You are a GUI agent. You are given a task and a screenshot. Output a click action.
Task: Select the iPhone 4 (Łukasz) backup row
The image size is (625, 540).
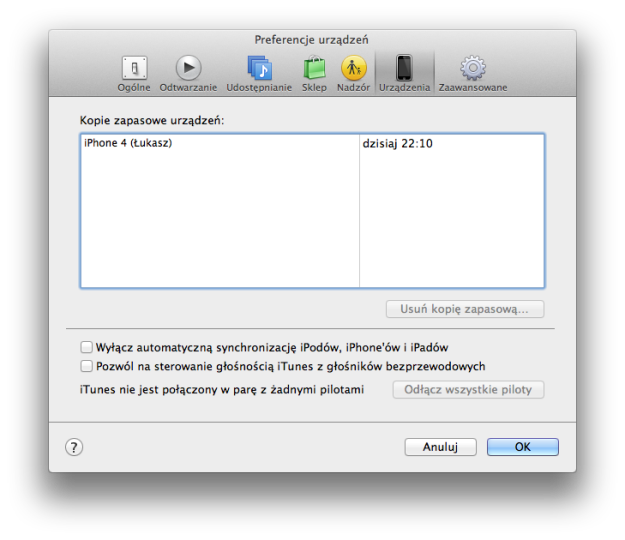point(312,143)
